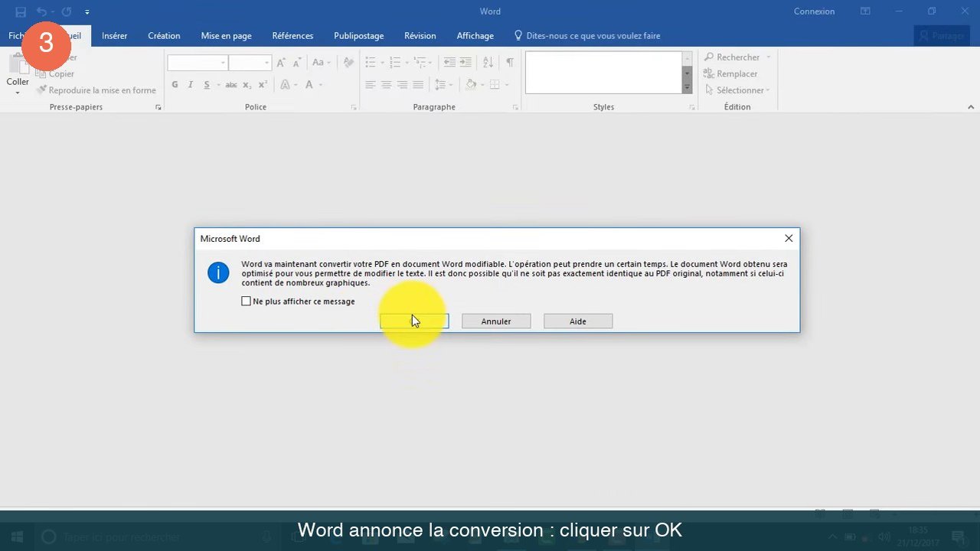The height and width of the screenshot is (551, 980).
Task: Switch to the Affichage tab
Action: click(475, 36)
